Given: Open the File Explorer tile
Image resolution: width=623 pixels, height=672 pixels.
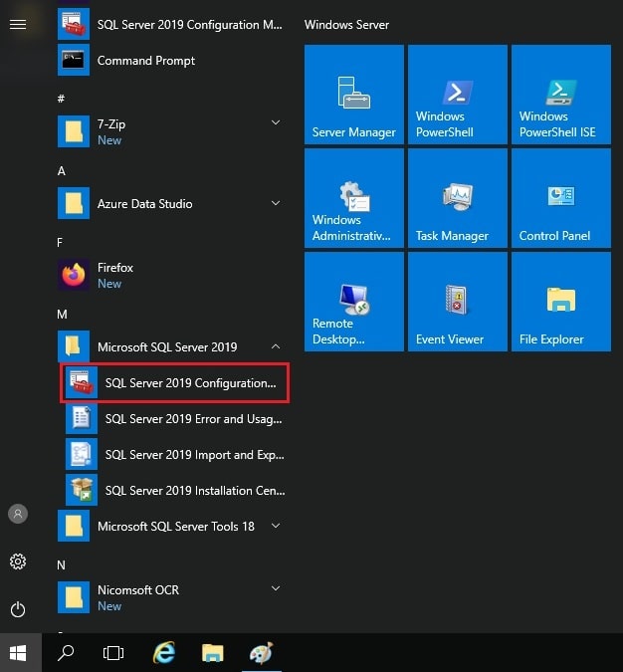Looking at the screenshot, I should click(561, 302).
